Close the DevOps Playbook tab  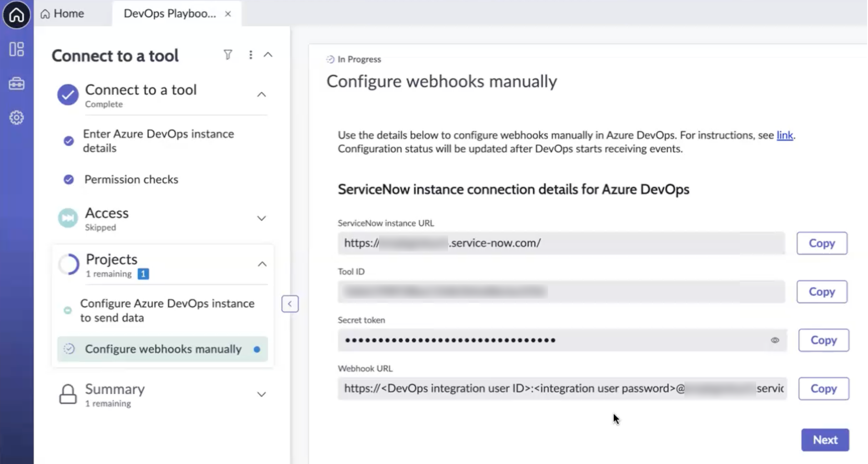point(228,14)
